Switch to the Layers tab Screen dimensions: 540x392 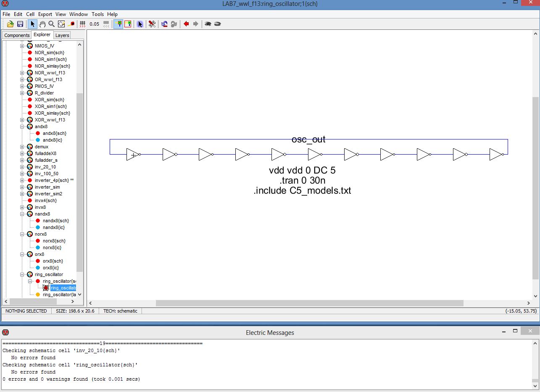(62, 35)
